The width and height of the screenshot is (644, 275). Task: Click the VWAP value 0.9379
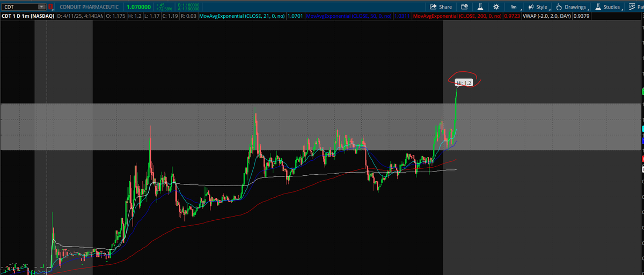click(582, 17)
